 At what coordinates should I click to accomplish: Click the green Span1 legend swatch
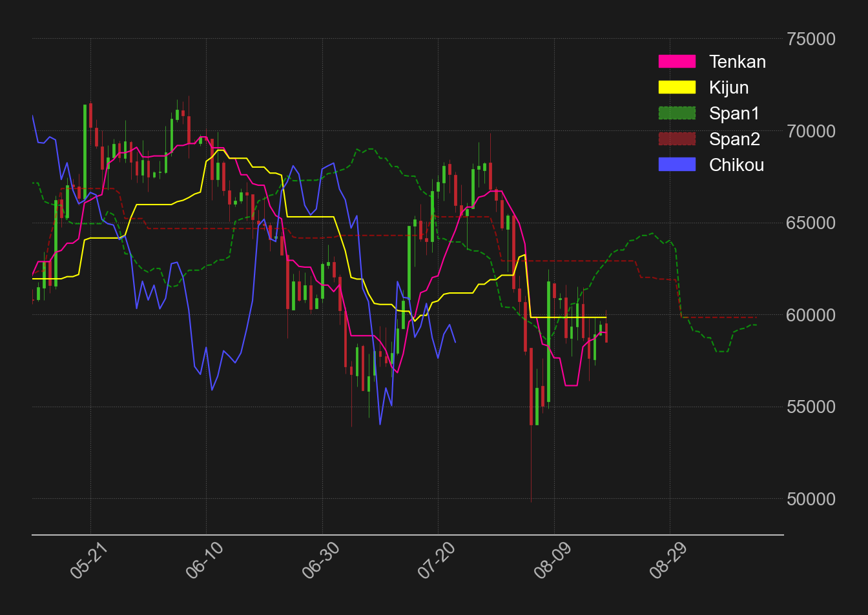point(677,113)
